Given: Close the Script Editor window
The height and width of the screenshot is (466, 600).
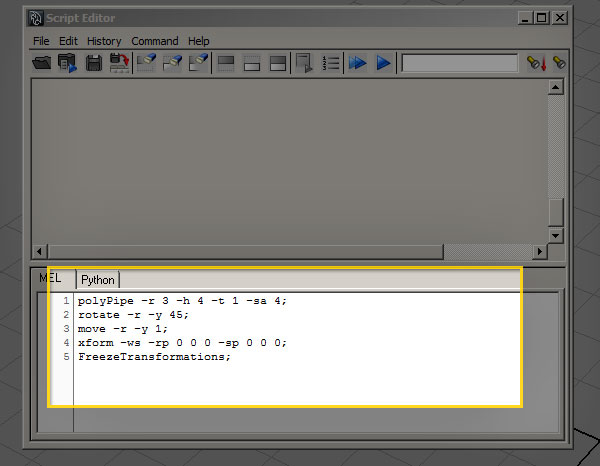Looking at the screenshot, I should point(560,18).
